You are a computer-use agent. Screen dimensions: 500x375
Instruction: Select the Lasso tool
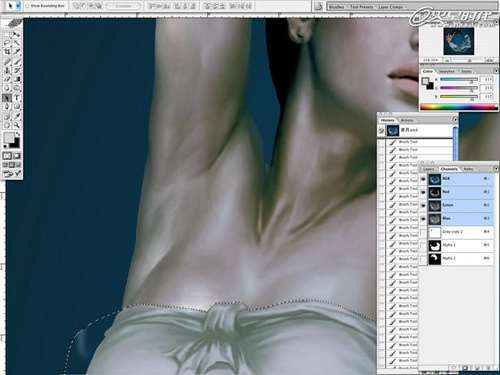click(x=7, y=43)
